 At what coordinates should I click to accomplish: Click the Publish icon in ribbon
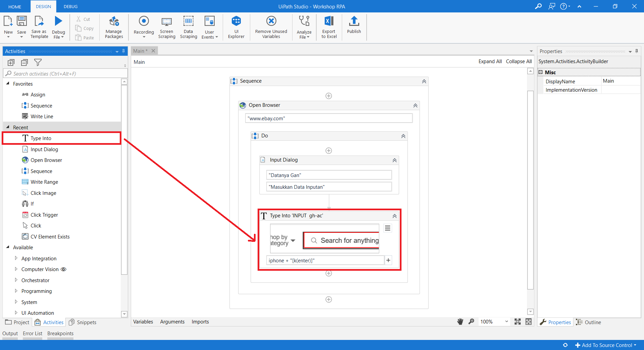pyautogui.click(x=354, y=25)
